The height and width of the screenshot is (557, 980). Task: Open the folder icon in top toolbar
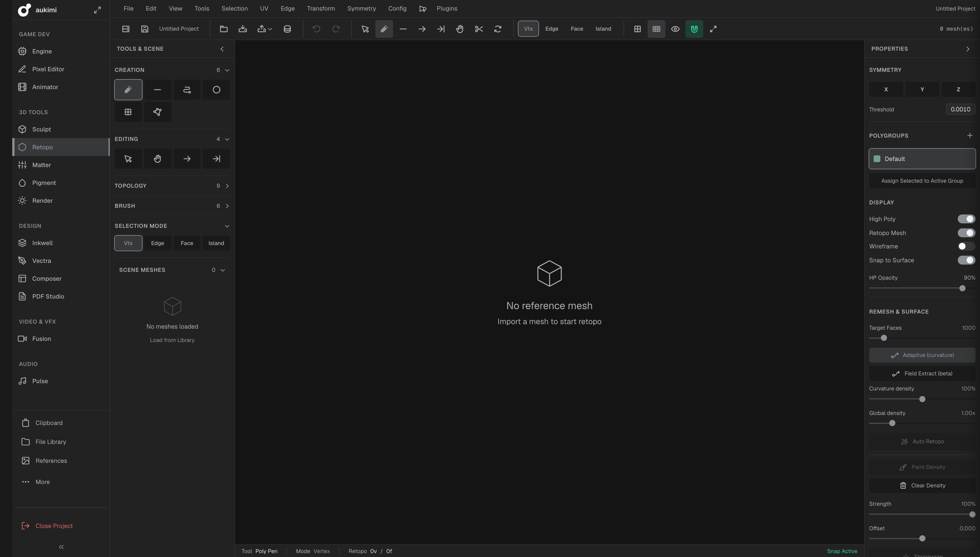point(224,29)
